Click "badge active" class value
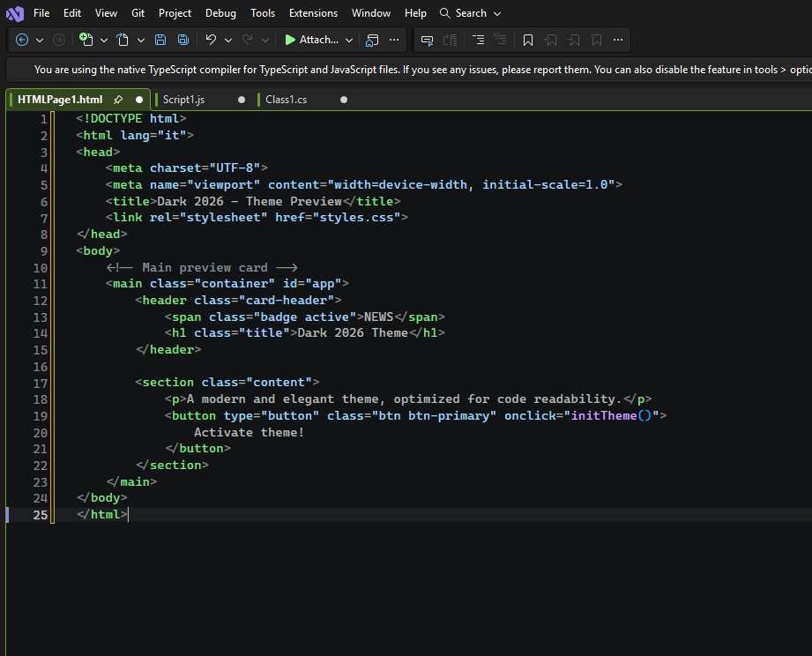The width and height of the screenshot is (812, 656). click(305, 317)
